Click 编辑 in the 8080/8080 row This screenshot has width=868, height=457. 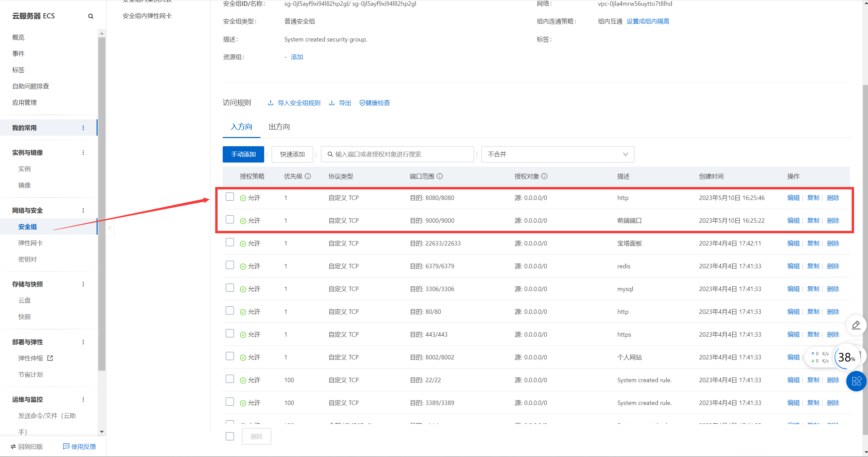point(793,198)
